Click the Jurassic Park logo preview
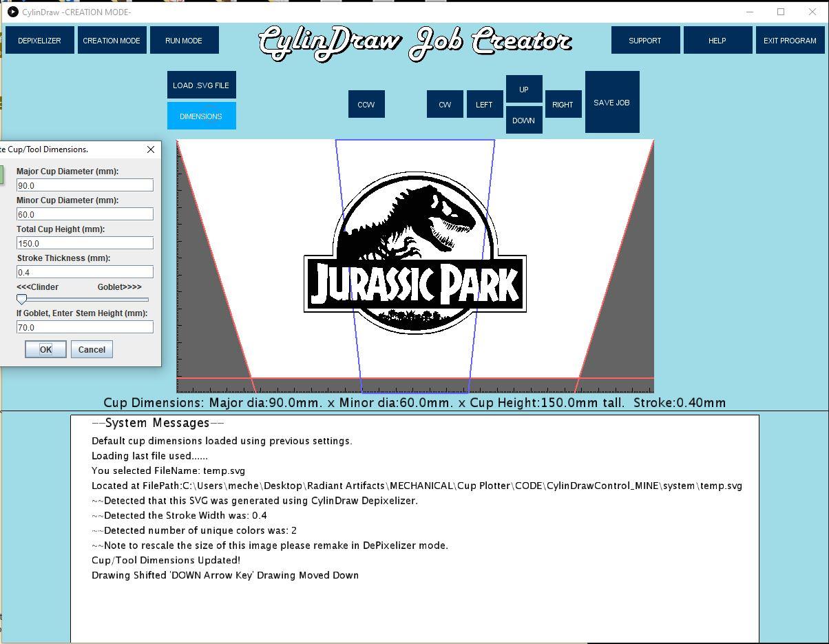Viewport: 829px width, 644px height. [x=415, y=253]
